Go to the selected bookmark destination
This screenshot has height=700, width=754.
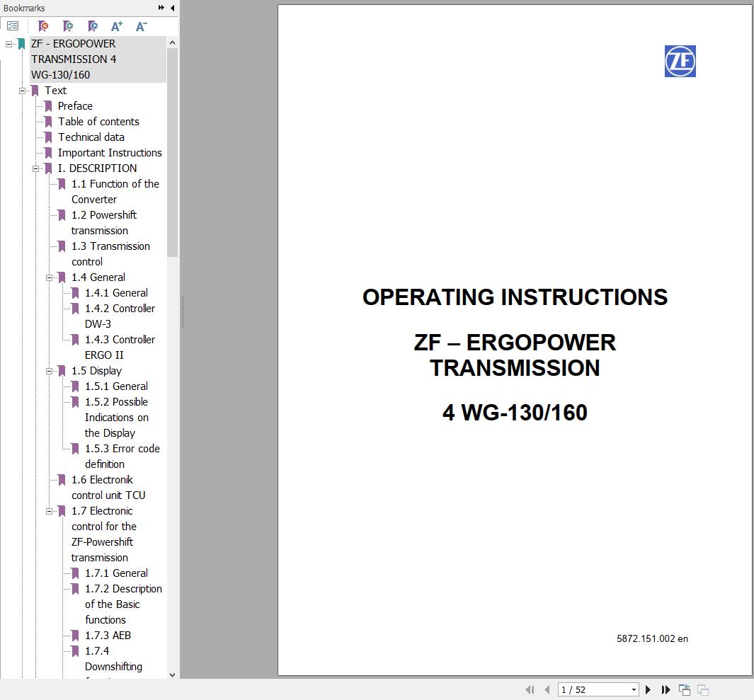(x=92, y=25)
